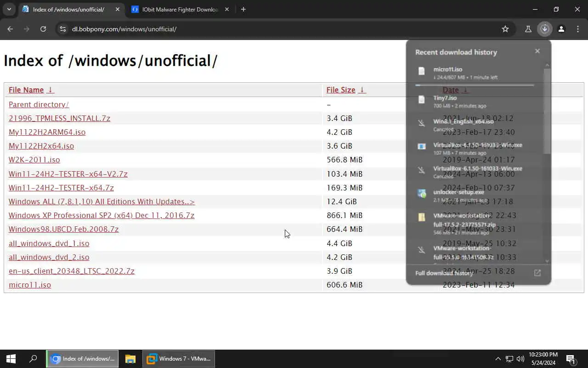Viewport: 588px width, 368px height.
Task: Click the My1122H2x64.iso link
Action: point(41,146)
